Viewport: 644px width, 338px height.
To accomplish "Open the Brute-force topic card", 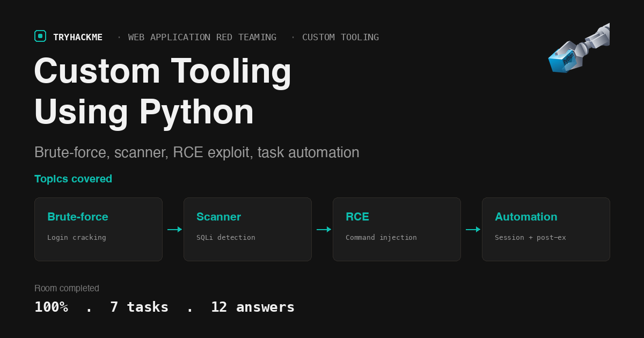I will click(x=98, y=229).
